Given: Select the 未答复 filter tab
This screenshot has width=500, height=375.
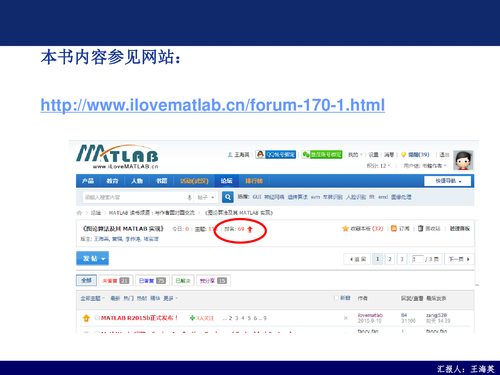Looking at the screenshot, I should click(116, 281).
